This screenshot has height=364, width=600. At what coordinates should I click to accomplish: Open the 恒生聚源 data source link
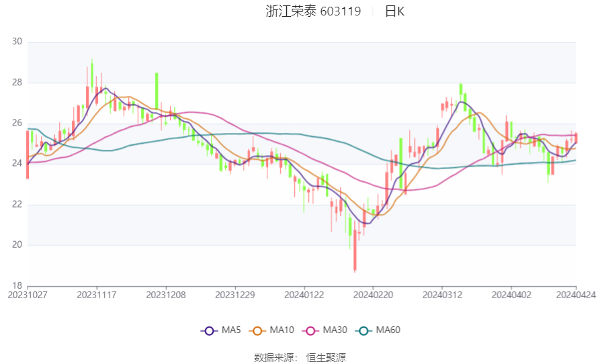pos(326,357)
